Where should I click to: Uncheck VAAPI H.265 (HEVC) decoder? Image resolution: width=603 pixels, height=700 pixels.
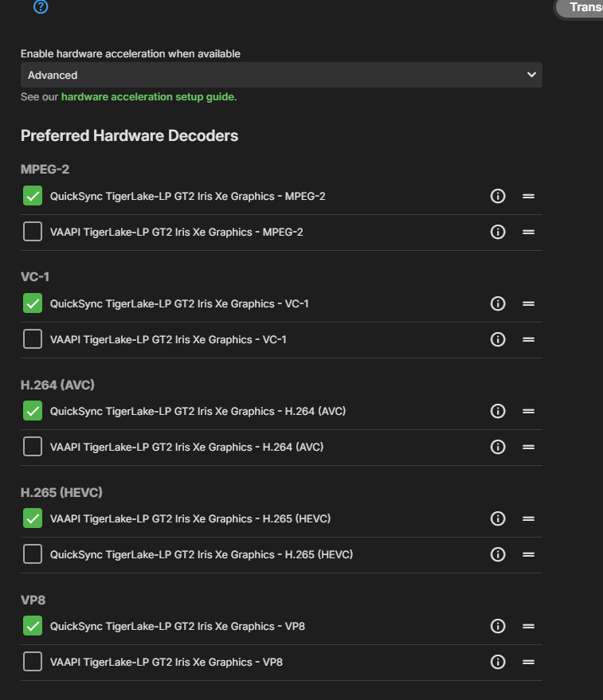pos(33,518)
